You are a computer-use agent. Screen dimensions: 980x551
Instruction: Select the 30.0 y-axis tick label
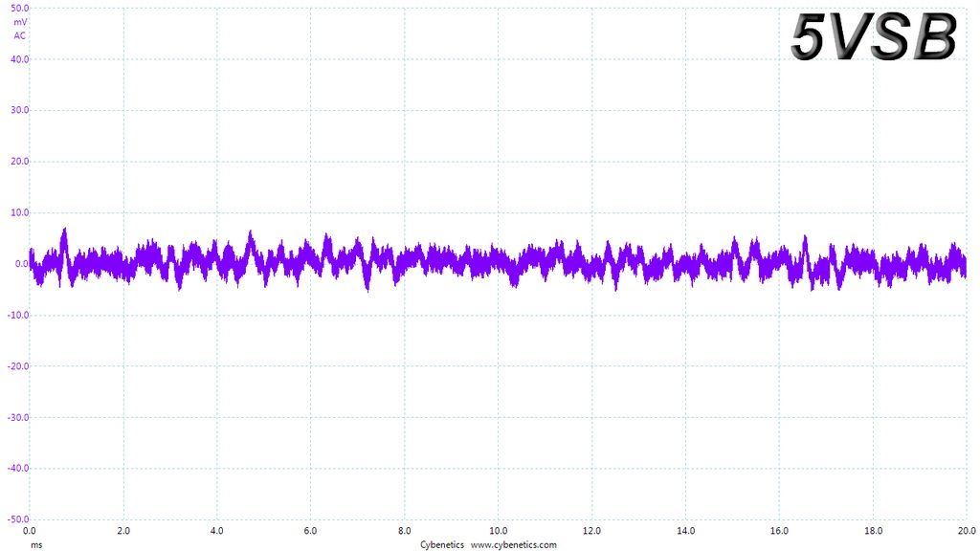(20, 110)
